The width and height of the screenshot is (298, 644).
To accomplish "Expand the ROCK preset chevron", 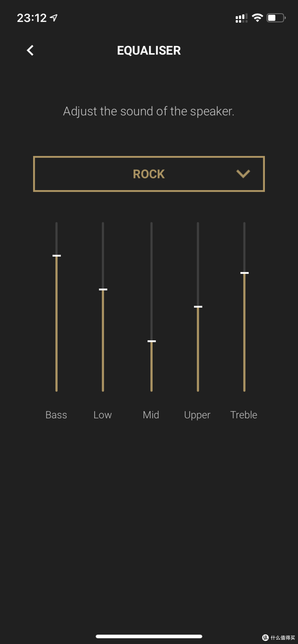I will pos(243,174).
